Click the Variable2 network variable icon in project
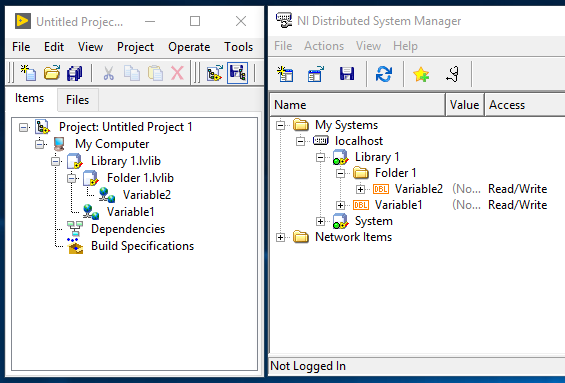This screenshot has height=383, width=565. coord(107,195)
